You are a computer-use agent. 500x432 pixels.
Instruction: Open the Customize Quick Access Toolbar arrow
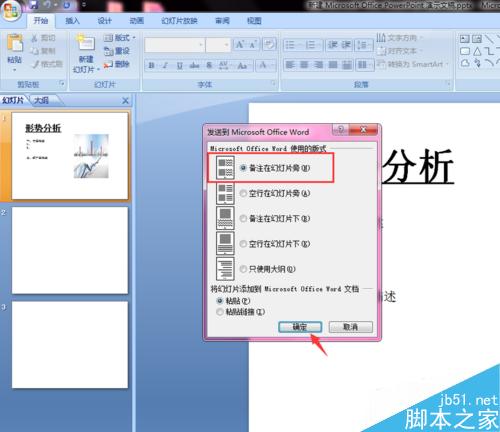[84, 5]
